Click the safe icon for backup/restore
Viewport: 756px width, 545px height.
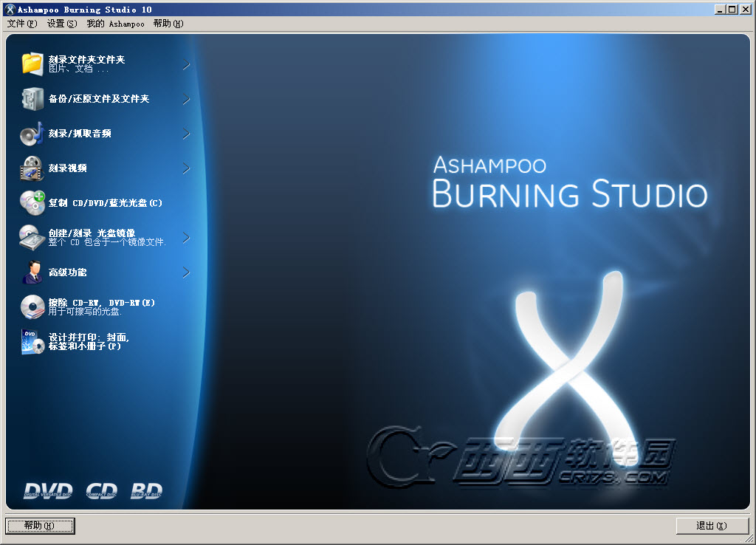(32, 99)
